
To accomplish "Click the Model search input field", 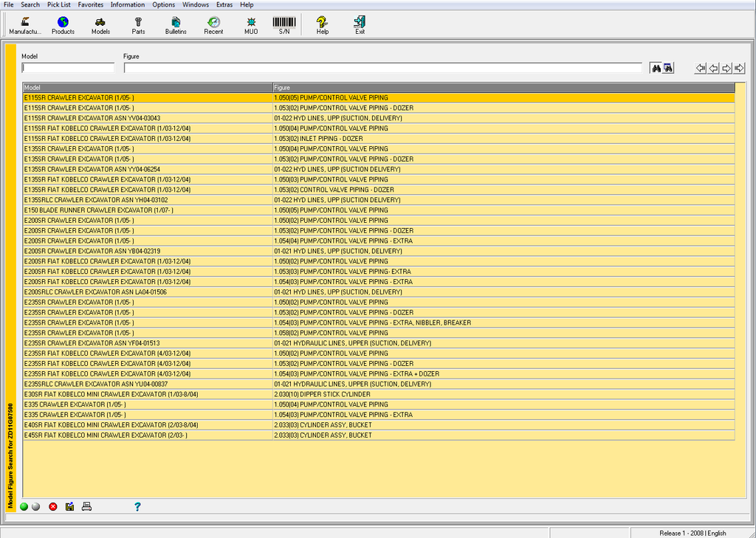I will coord(68,68).
